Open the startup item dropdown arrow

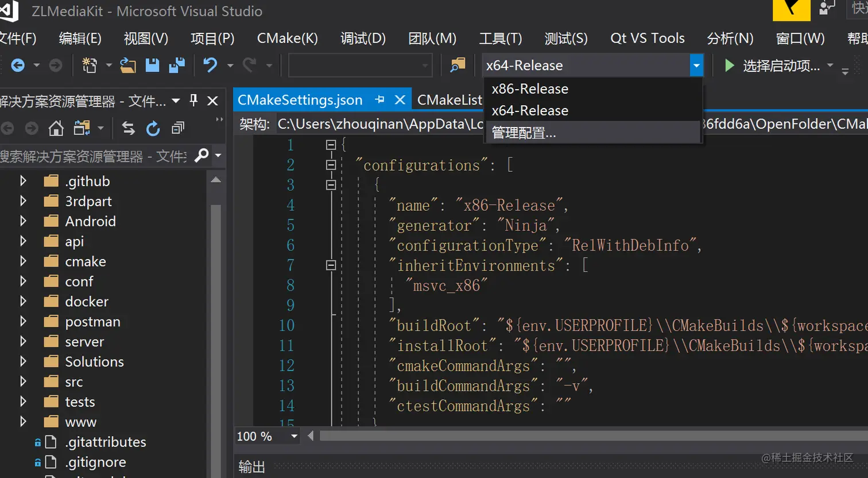pos(830,65)
